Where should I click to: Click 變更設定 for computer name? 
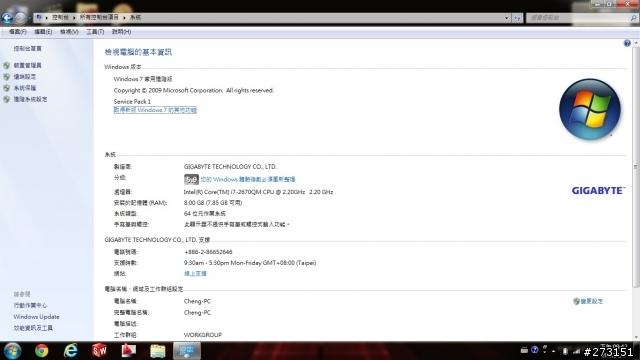(591, 301)
